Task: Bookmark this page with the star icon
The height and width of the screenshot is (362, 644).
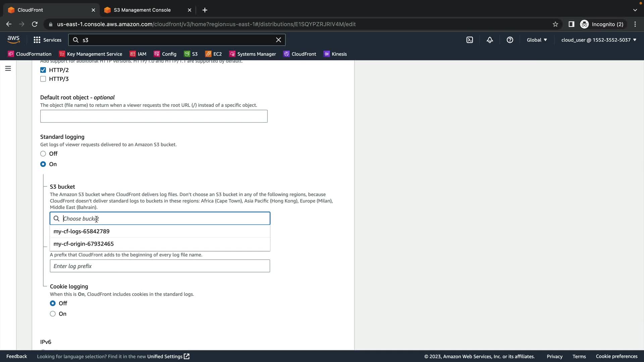Action: [555, 24]
